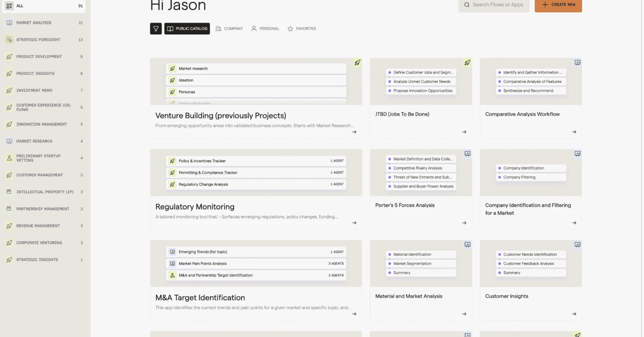644x337 pixels.
Task: Click Emerging Trends (for topic) row
Action: click(x=256, y=252)
